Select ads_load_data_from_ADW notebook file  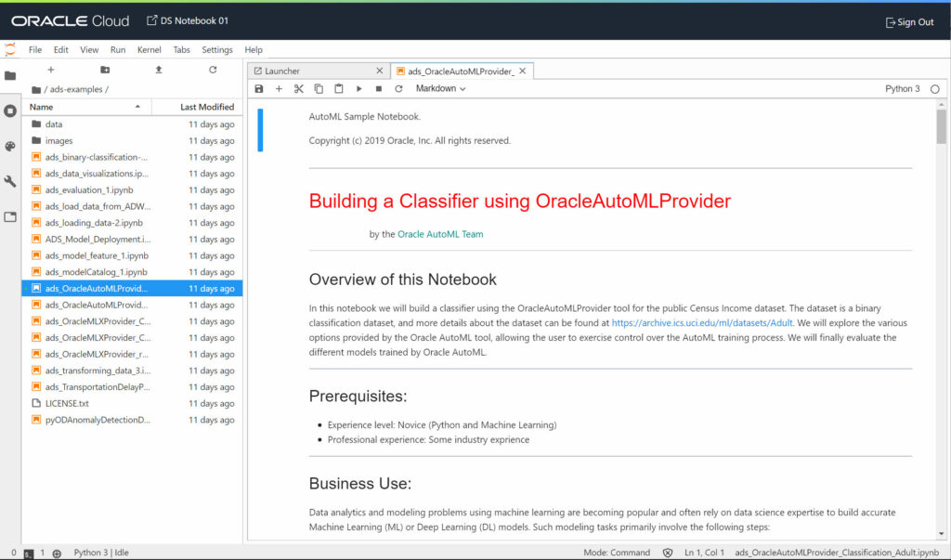(x=132, y=206)
